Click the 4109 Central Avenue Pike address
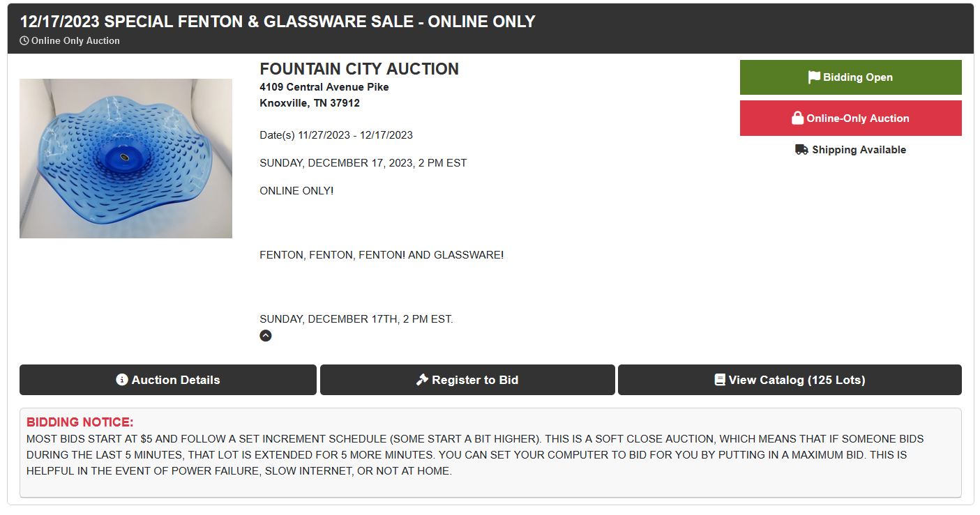Screen dimensions: 980x515 pyautogui.click(x=324, y=87)
